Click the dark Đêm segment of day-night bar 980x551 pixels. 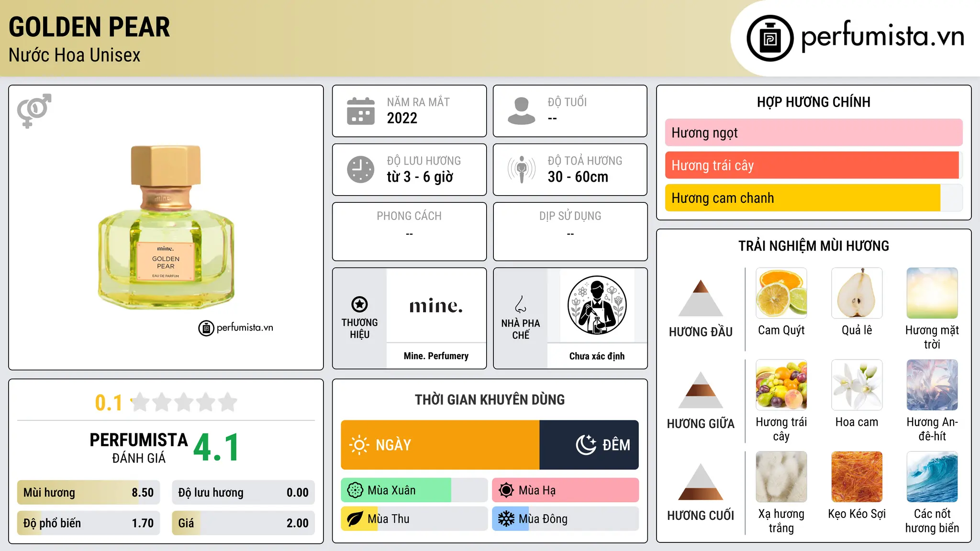[x=589, y=445]
